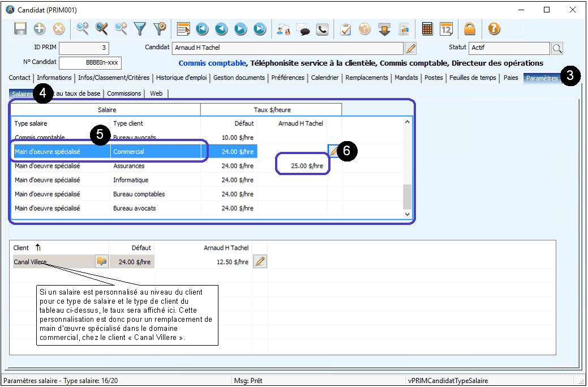Open the Commissions sub-tab

124,93
